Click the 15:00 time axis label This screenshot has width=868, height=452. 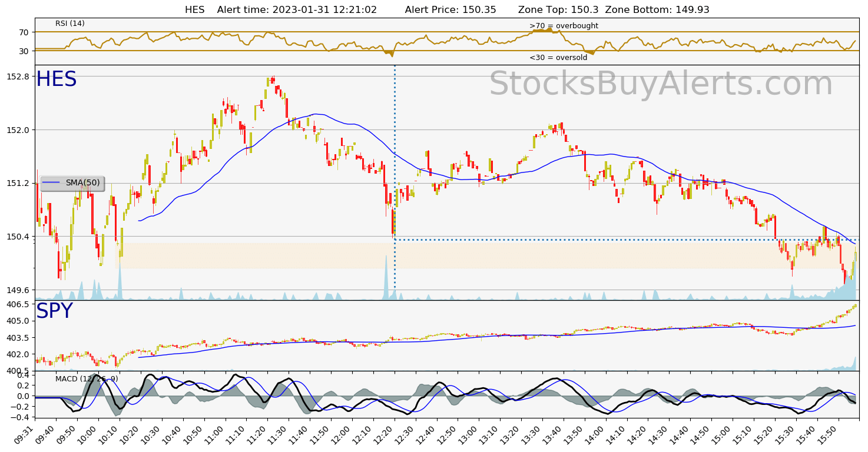click(x=722, y=433)
